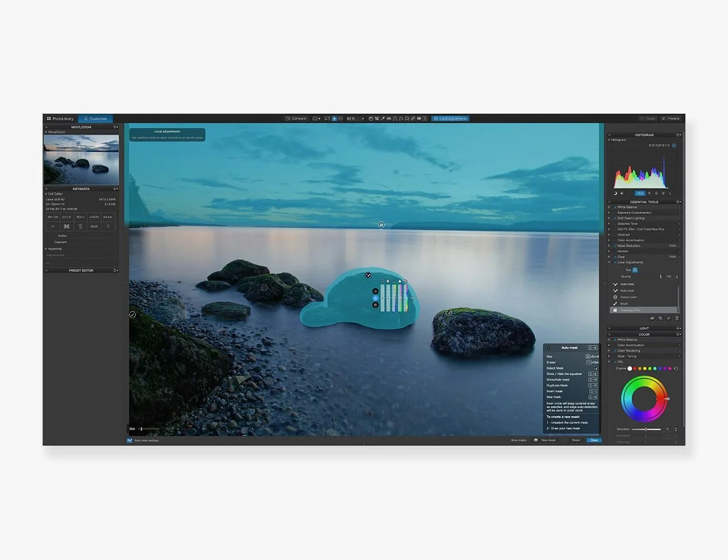The width and height of the screenshot is (728, 560).
Task: Toggle the DxO Smart Lighting checkbox
Action: (x=615, y=218)
